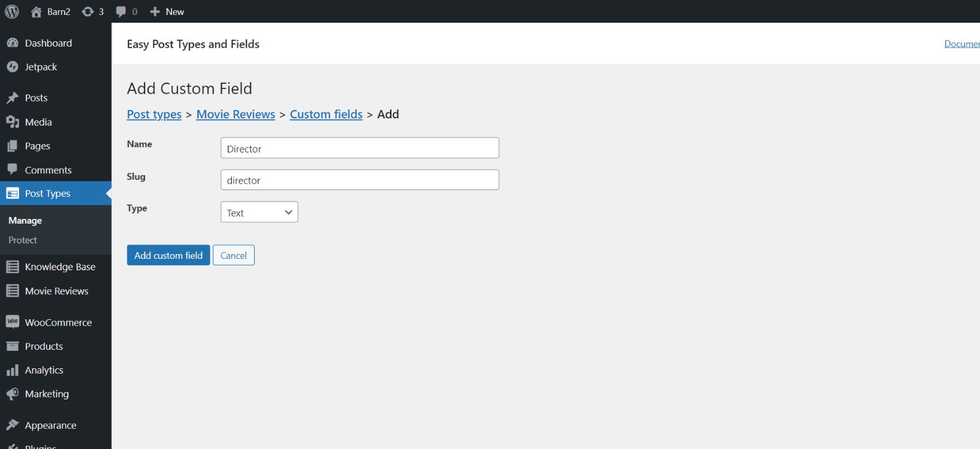Open updates via the refresh icon showing 3
980x449 pixels.
[88, 11]
